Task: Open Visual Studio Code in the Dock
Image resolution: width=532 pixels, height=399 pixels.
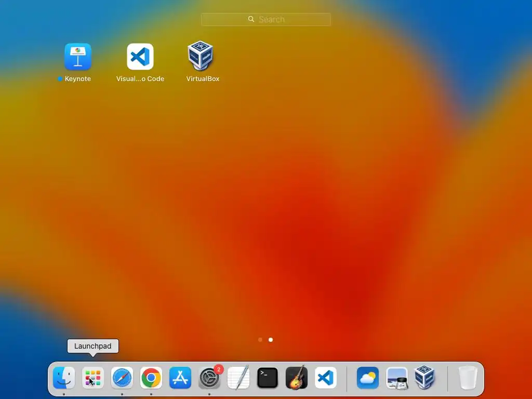Action: 326,378
